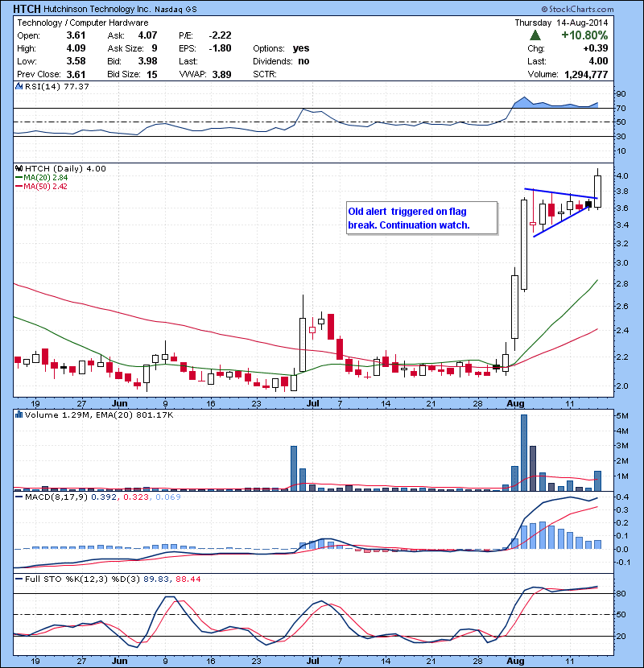The height and width of the screenshot is (668, 644).
Task: Select the Last value 4.00 at top right
Action: pos(598,61)
